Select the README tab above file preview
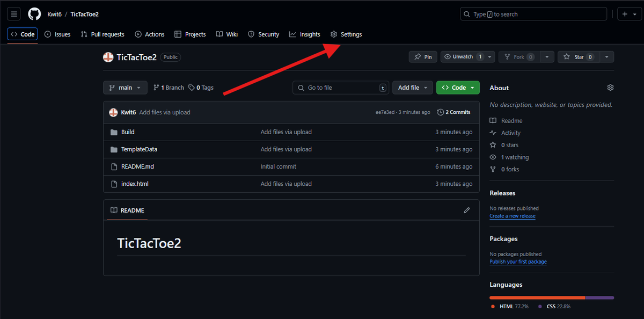Viewport: 644px width, 319px height. pyautogui.click(x=127, y=211)
